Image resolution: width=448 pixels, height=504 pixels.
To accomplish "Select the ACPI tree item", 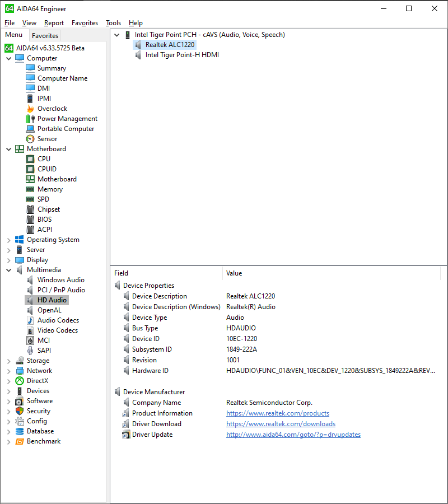I will pyautogui.click(x=45, y=230).
